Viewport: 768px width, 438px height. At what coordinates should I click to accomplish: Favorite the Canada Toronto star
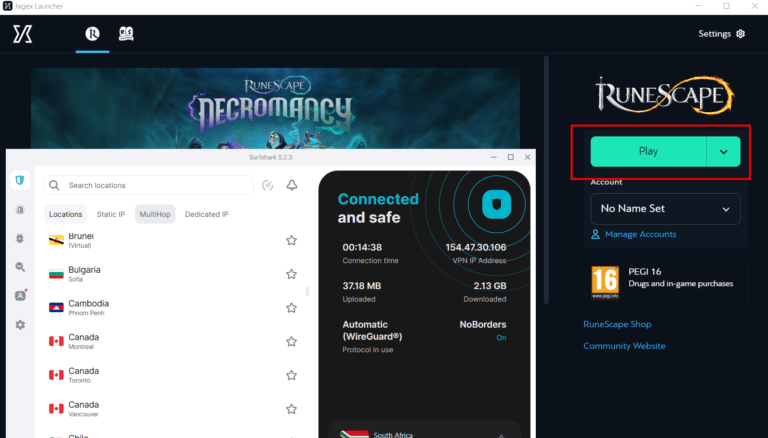291,375
